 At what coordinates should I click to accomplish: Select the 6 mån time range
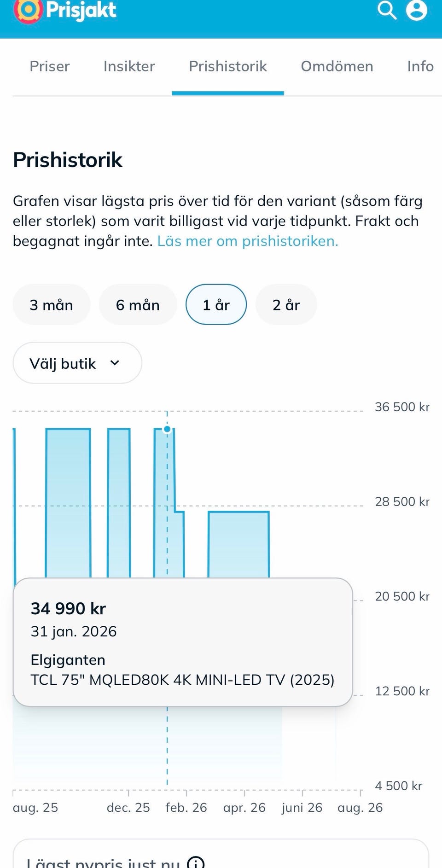(138, 304)
